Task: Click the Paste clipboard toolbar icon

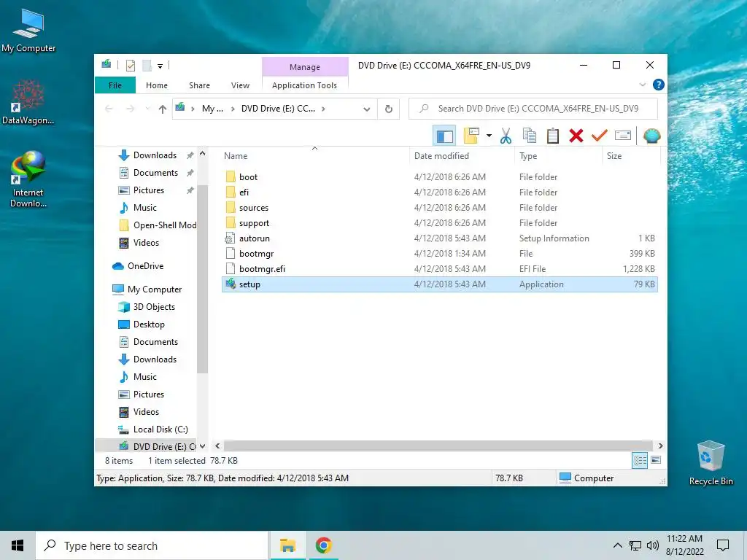Action: (553, 136)
